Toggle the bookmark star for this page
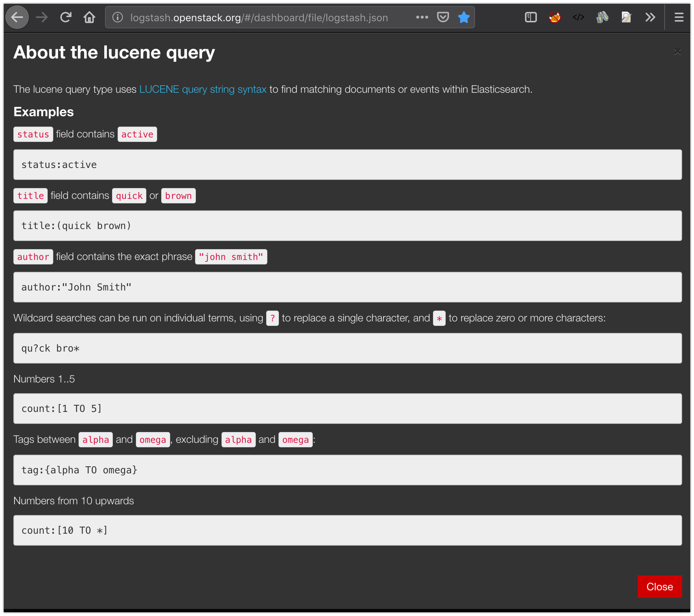Screen dimensions: 694x616 (x=464, y=17)
